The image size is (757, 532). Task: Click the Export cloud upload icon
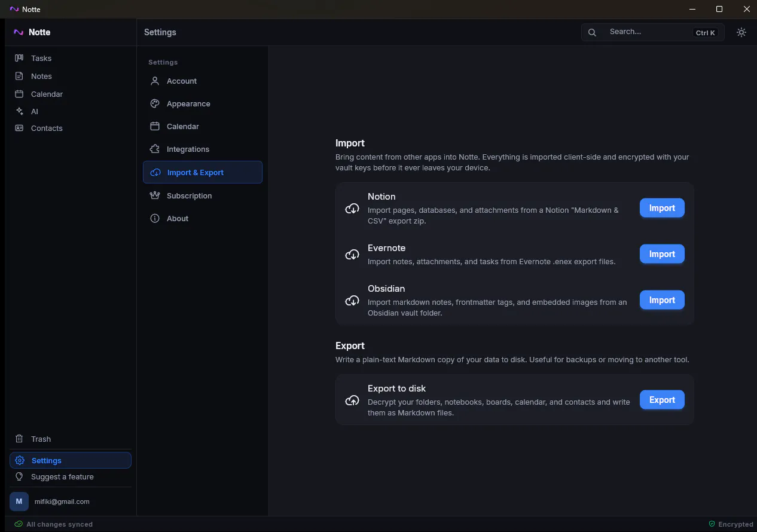(352, 400)
